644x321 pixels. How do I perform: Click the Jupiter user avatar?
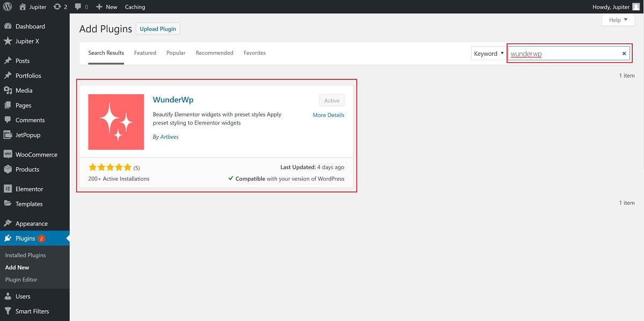point(636,7)
